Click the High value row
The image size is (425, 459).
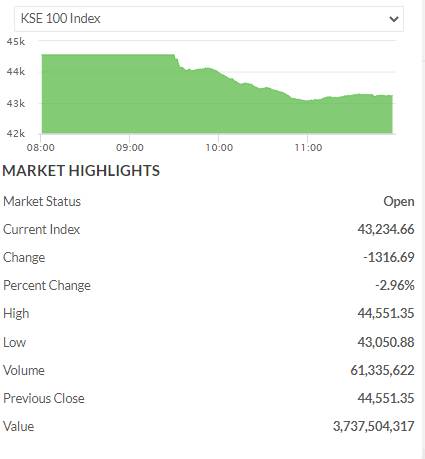tap(209, 313)
